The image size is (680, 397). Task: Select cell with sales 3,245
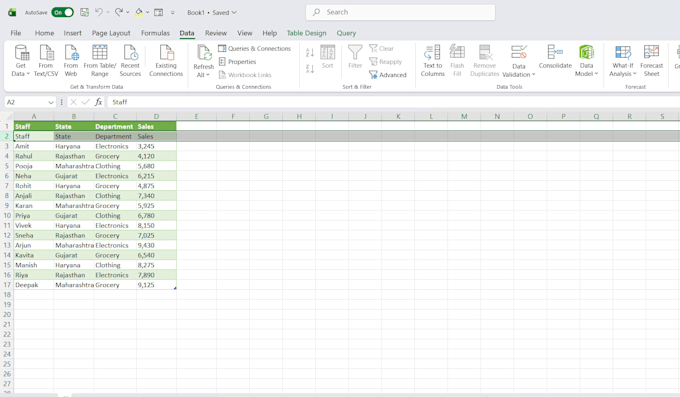[156, 146]
